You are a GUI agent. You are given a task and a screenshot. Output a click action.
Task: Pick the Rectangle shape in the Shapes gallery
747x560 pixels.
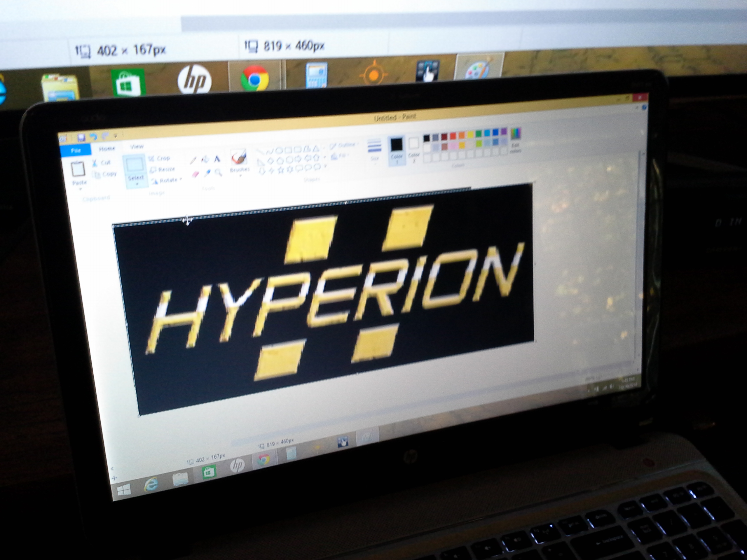click(x=288, y=150)
